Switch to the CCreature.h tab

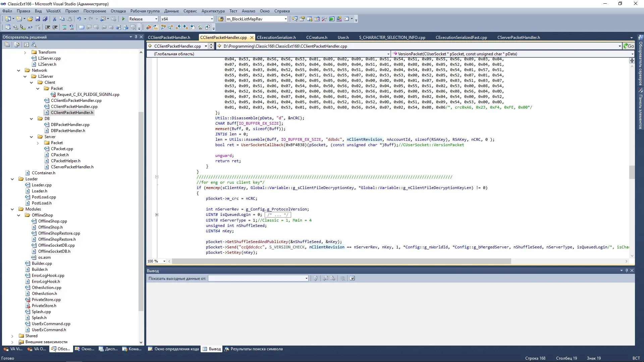point(317,38)
